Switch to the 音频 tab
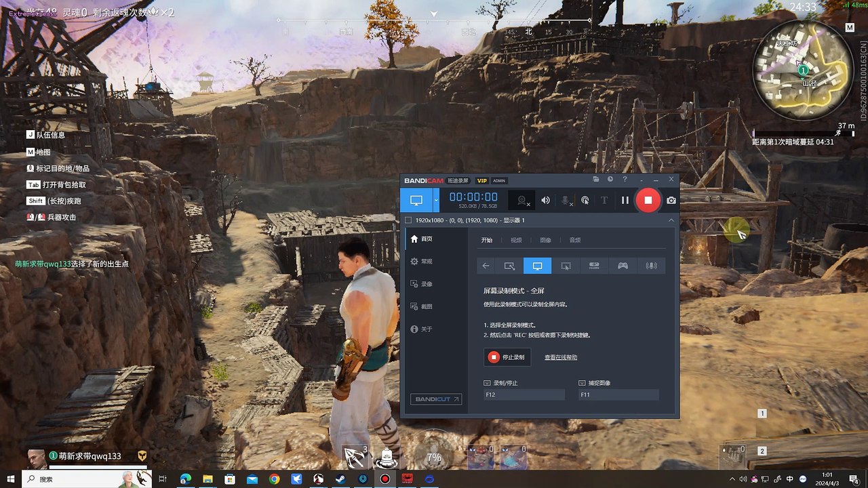 575,240
